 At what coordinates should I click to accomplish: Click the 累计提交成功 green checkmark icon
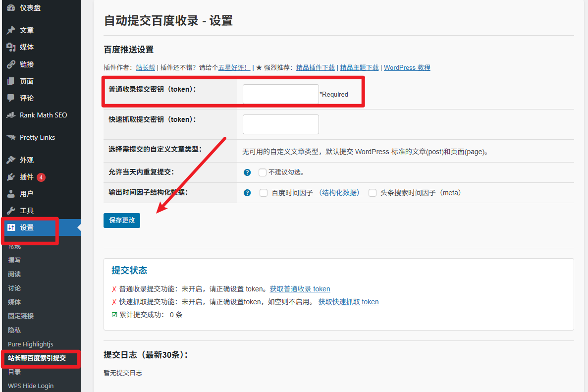point(114,315)
